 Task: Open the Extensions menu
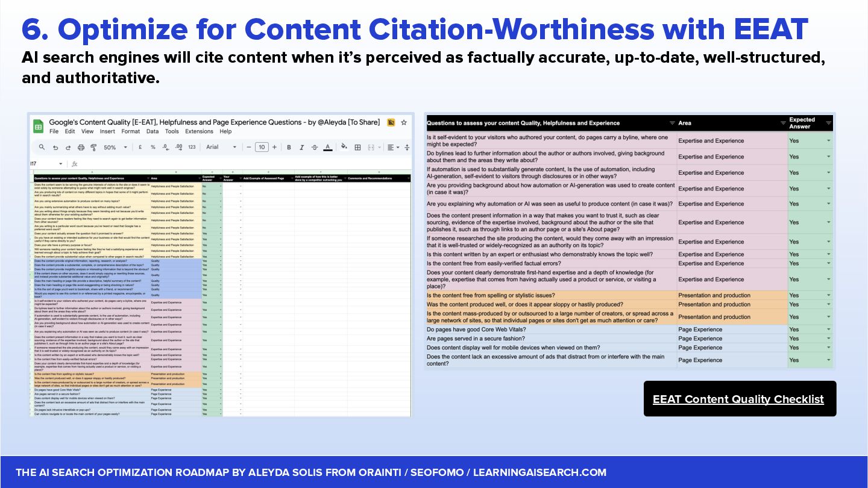click(199, 131)
